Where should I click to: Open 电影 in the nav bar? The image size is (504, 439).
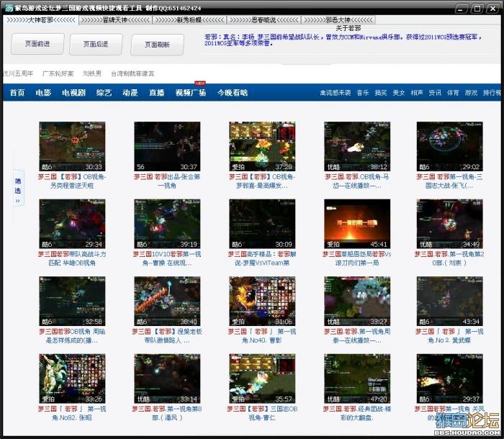(43, 93)
